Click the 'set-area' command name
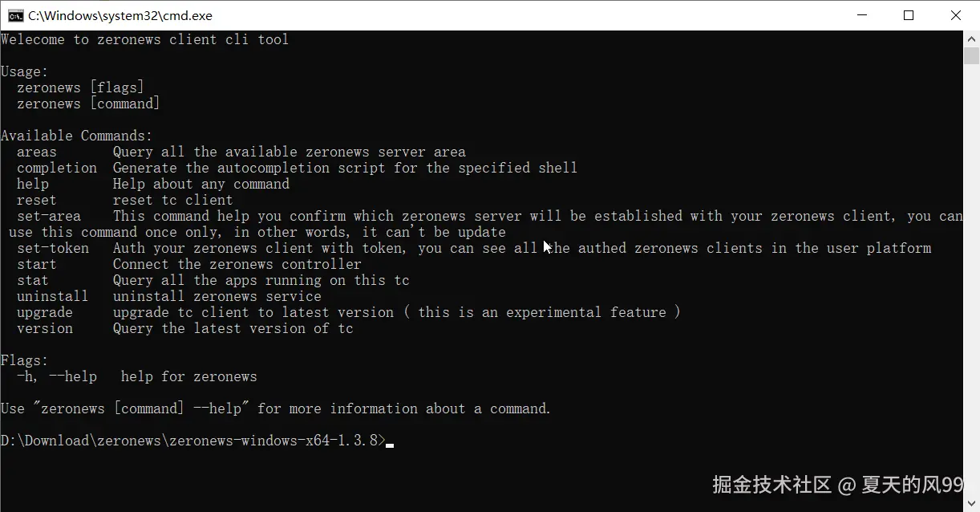The height and width of the screenshot is (512, 980). 49,216
